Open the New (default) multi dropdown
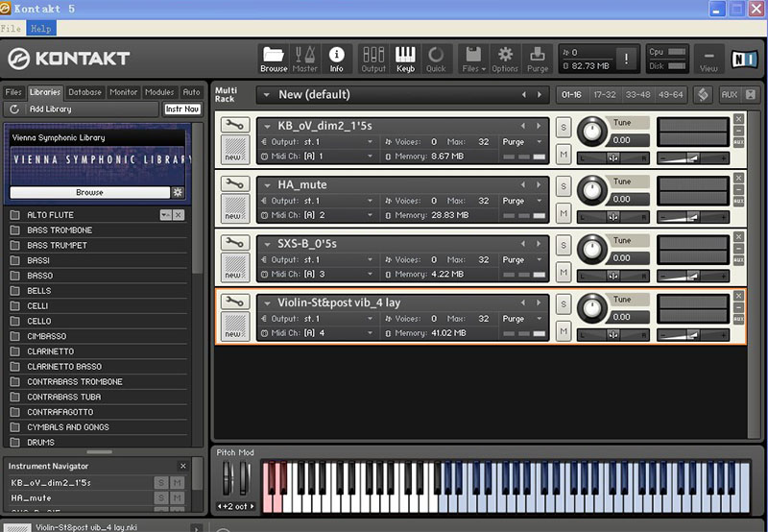The width and height of the screenshot is (768, 532). pyautogui.click(x=267, y=94)
